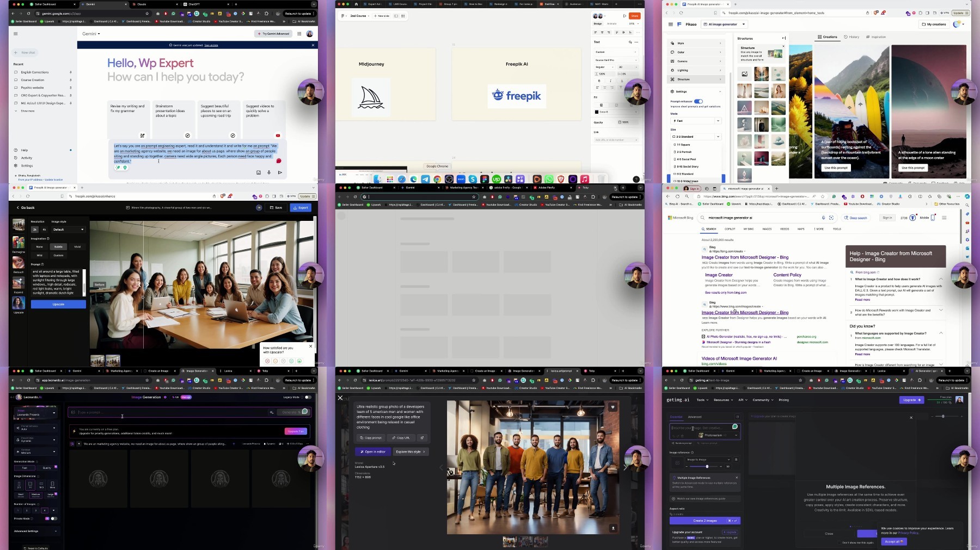This screenshot has width=980, height=550.
Task: Toggle Legacy Mode in Leonardo
Action: click(308, 397)
